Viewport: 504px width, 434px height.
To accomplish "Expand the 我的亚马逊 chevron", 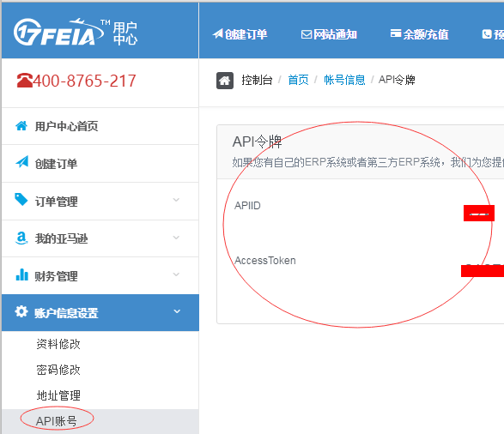I will (176, 238).
